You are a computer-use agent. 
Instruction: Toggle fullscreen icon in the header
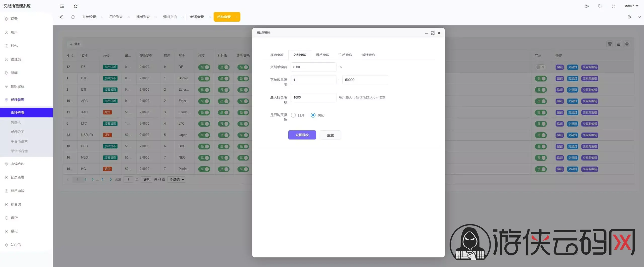(614, 6)
